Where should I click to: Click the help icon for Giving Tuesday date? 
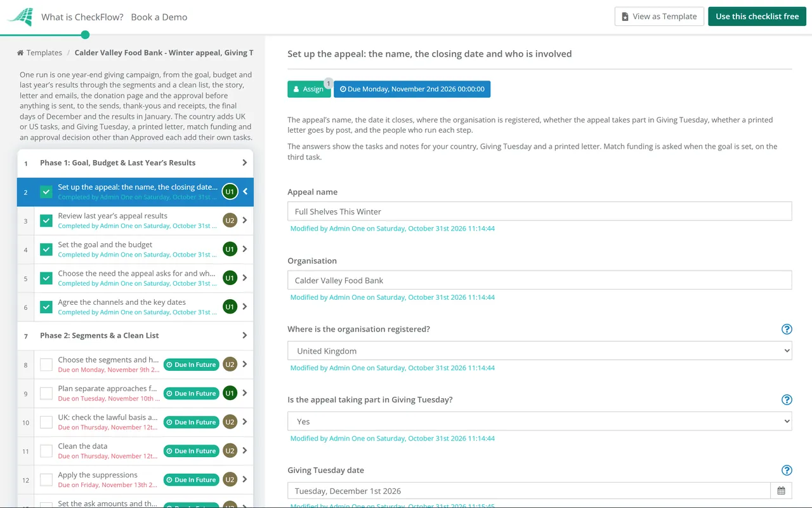click(787, 470)
